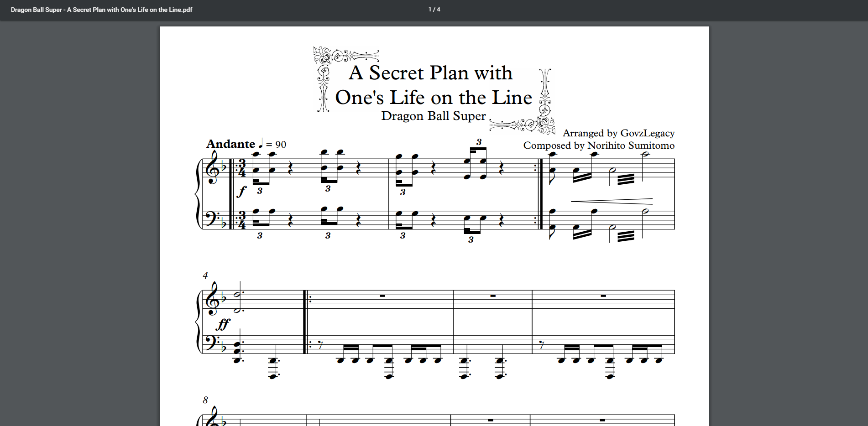Click the "Andante" tempo marking
The height and width of the screenshot is (426, 868).
coord(230,144)
